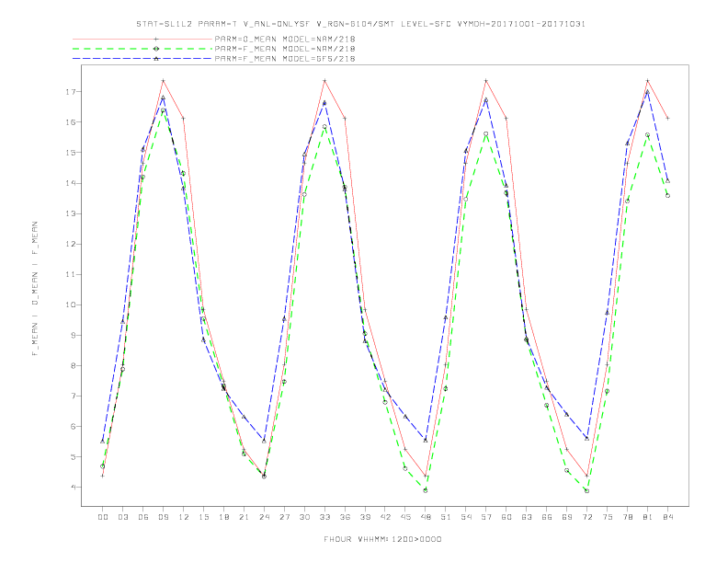
Task: Click the x-axis hour label 00
Action: 103,517
